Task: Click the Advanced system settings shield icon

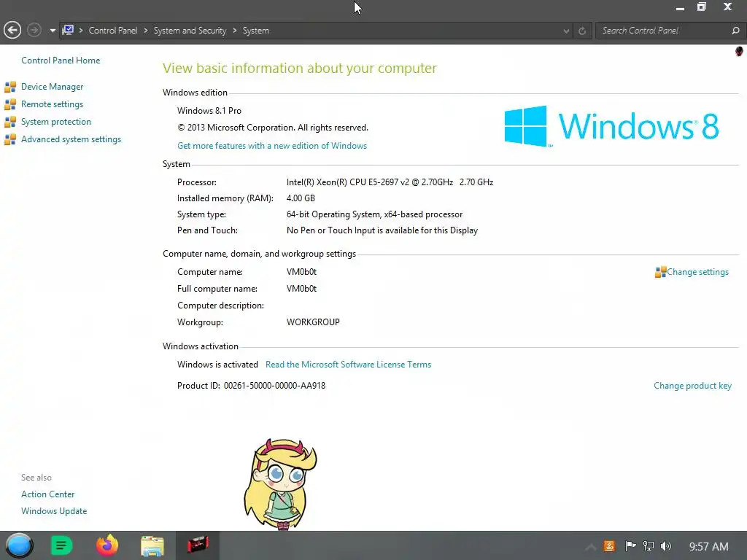Action: 10,139
